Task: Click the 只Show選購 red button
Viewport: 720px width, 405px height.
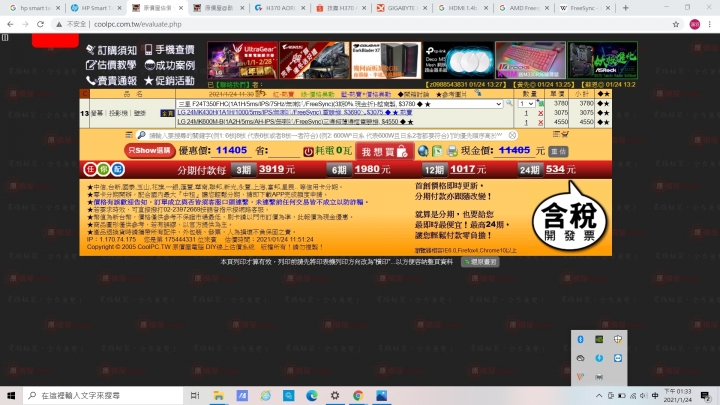Action: [150, 151]
